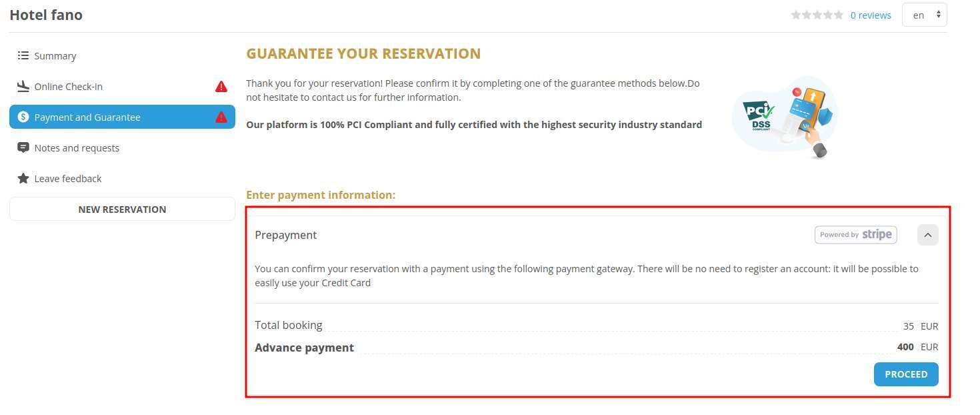Collapse the Prepayment section chevron
This screenshot has height=415, width=980.
pos(927,235)
